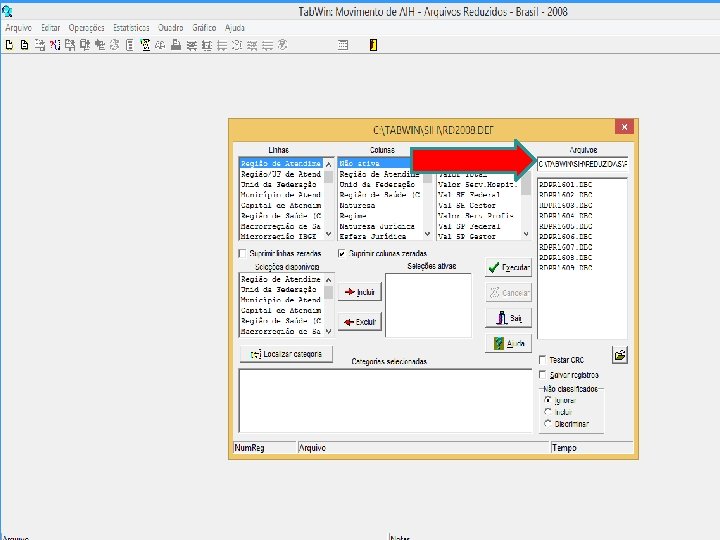Click the table grid toolbar icon
720x540 pixels.
[343, 45]
